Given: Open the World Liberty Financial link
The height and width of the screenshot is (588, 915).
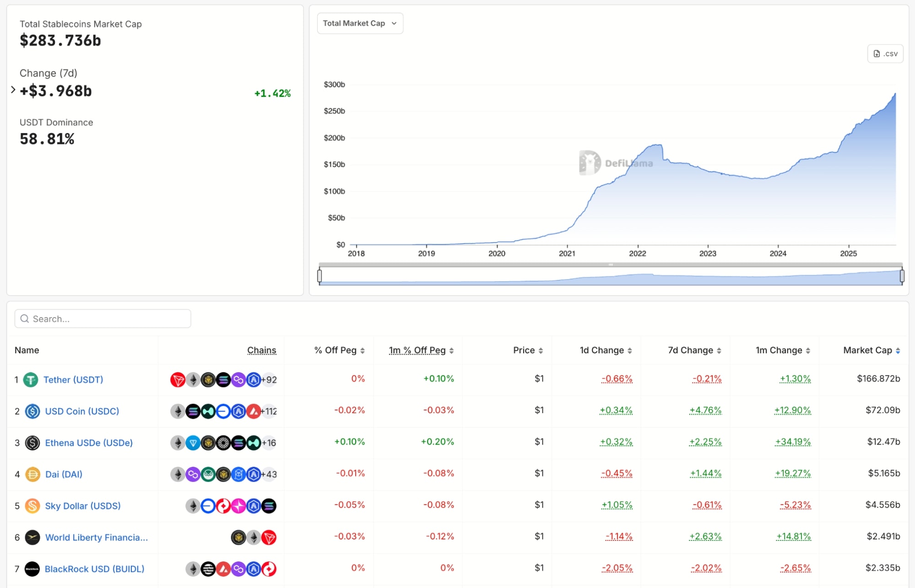Looking at the screenshot, I should 97,538.
